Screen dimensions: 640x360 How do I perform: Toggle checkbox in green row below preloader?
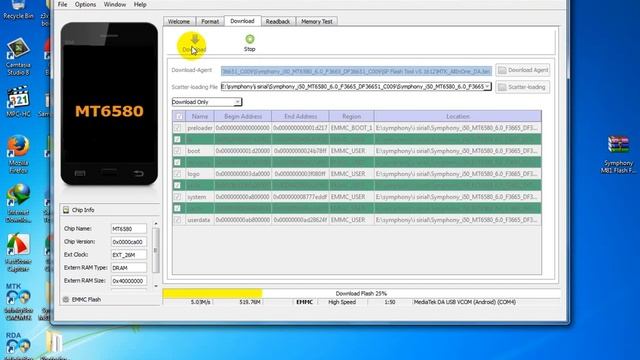point(177,139)
